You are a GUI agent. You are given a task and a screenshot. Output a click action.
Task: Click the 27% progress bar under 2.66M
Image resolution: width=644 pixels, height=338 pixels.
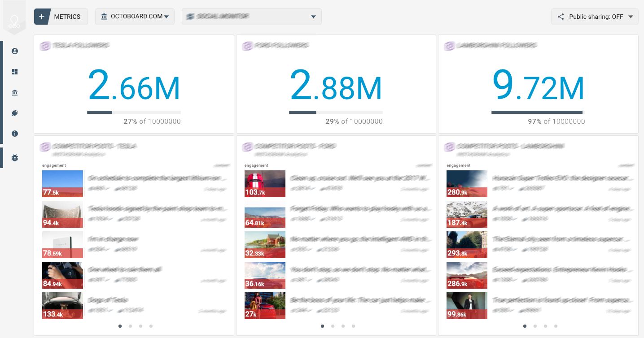(x=134, y=113)
